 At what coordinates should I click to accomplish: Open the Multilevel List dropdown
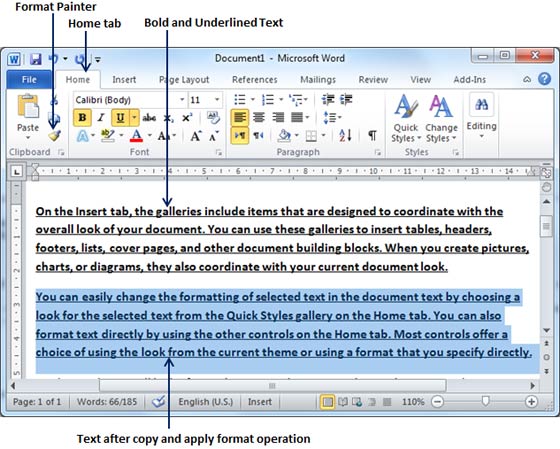click(x=298, y=100)
